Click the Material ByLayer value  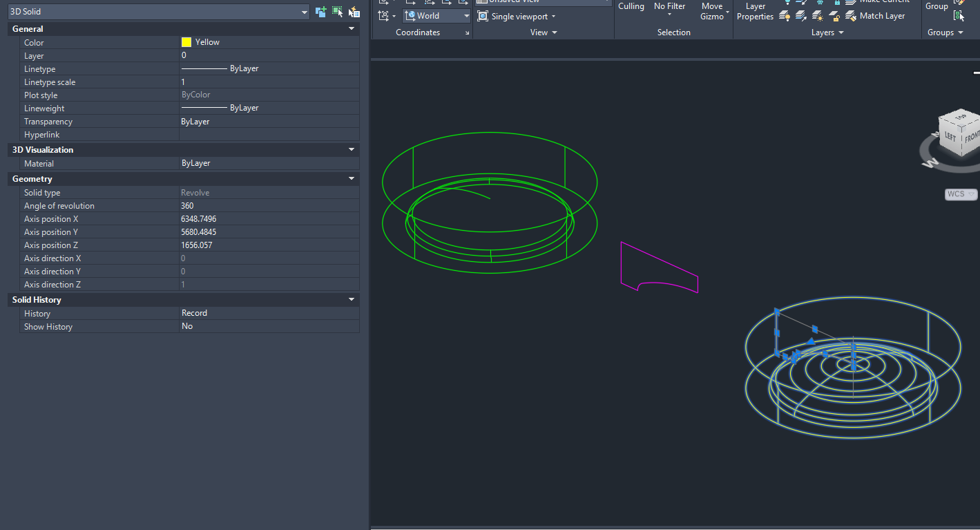[269, 163]
